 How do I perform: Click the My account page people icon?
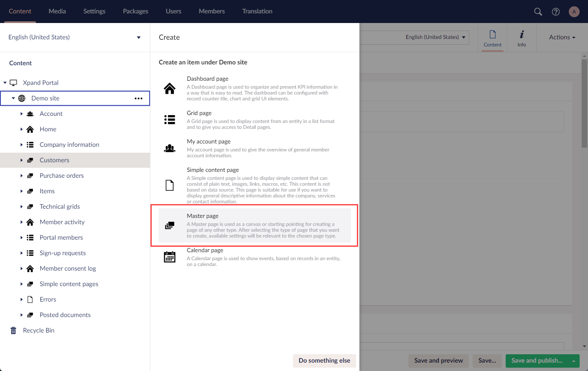pos(170,148)
